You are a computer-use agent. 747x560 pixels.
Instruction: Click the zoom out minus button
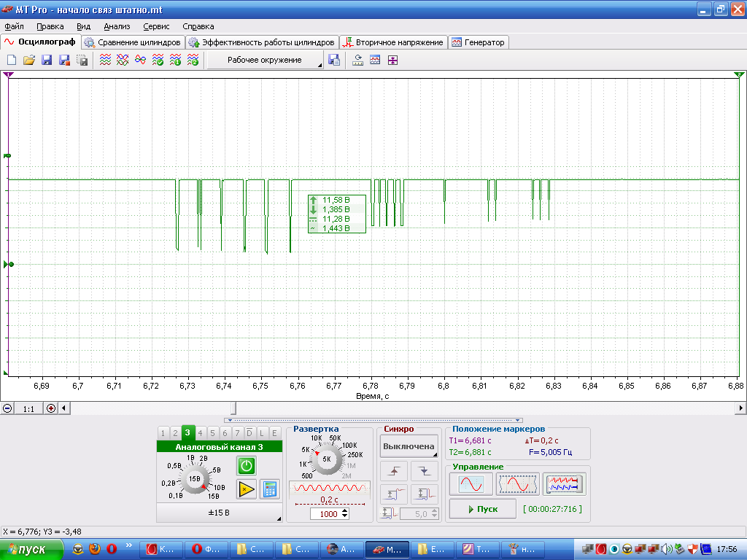[7, 408]
